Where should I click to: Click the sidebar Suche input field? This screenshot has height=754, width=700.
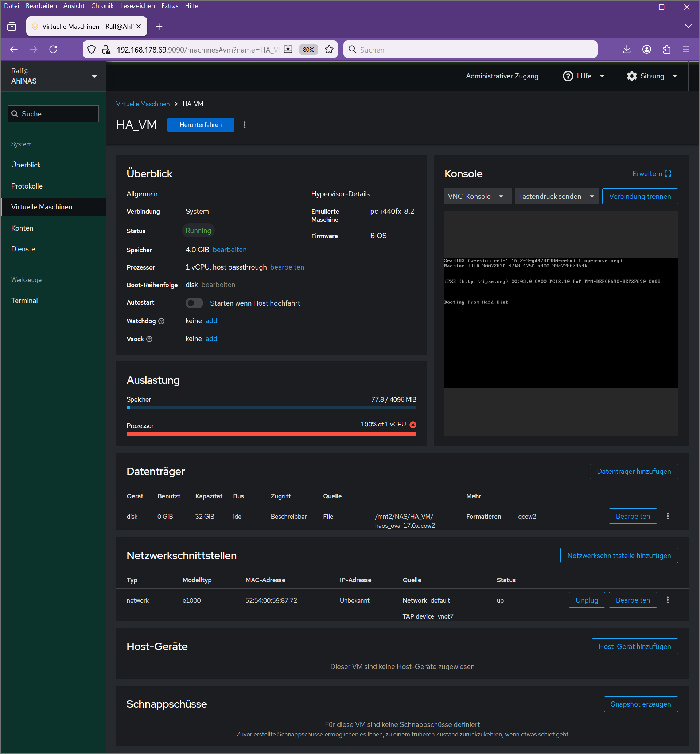click(53, 114)
